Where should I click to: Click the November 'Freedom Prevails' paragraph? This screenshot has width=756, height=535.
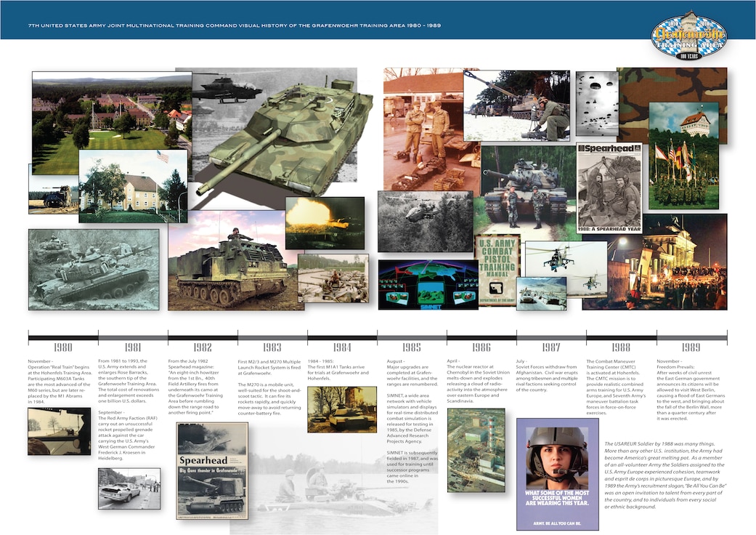coord(691,390)
